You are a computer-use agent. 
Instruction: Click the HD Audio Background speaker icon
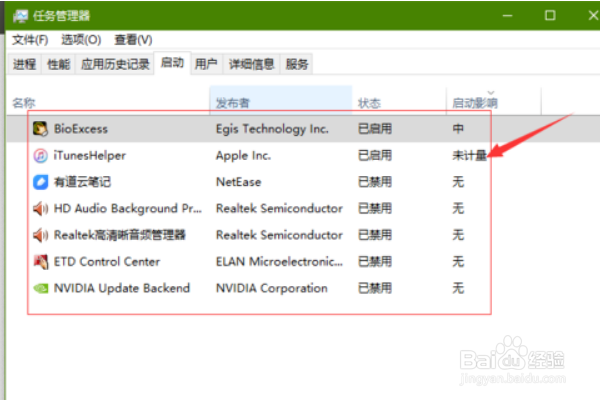40,209
